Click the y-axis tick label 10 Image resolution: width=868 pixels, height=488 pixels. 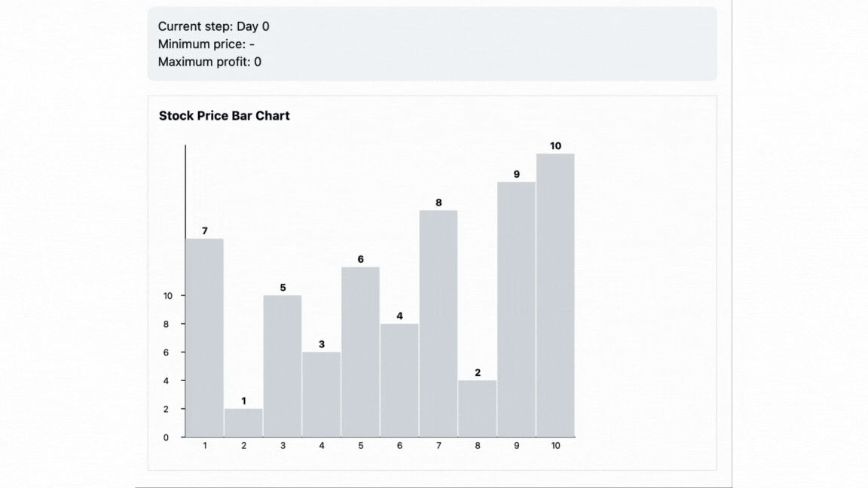point(168,296)
